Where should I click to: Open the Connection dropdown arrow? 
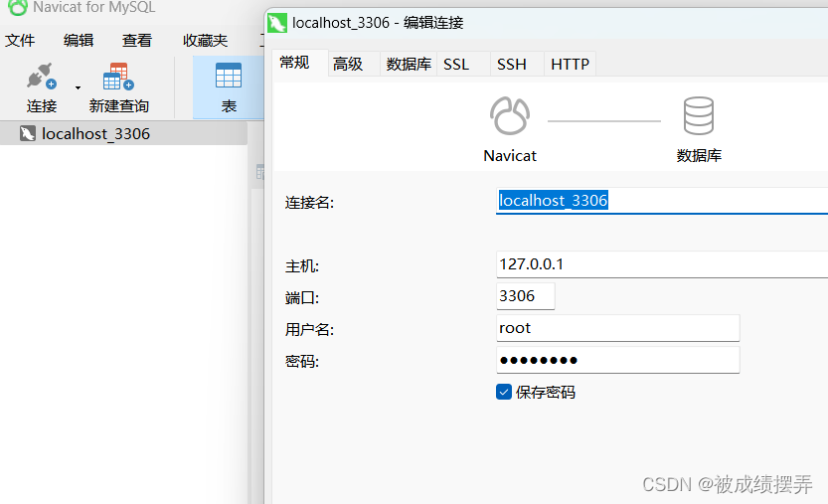click(78, 87)
